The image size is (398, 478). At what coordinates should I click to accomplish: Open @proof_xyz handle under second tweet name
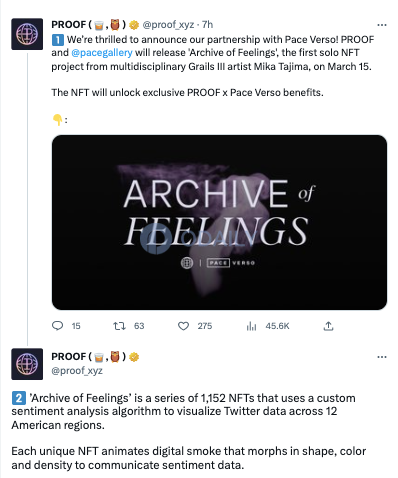click(77, 371)
